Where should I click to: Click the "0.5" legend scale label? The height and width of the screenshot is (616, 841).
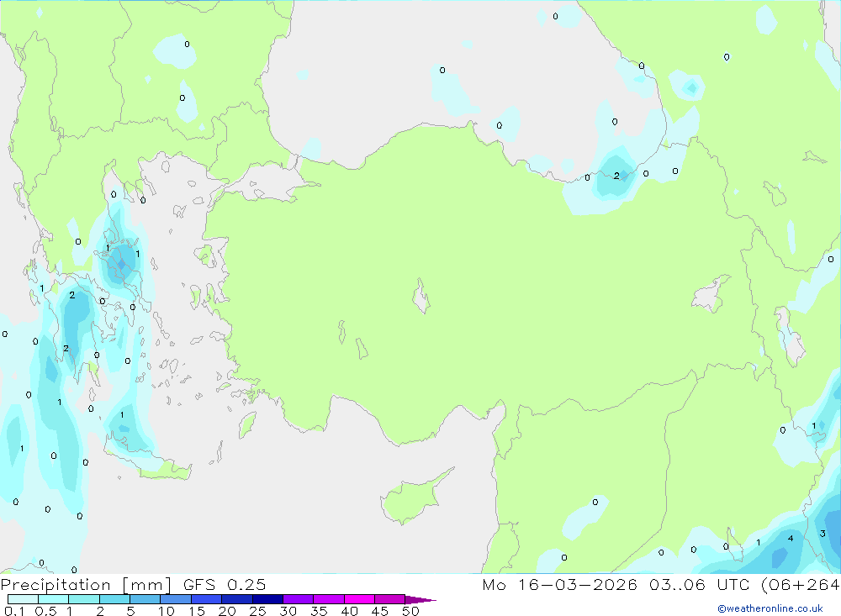tap(45, 611)
